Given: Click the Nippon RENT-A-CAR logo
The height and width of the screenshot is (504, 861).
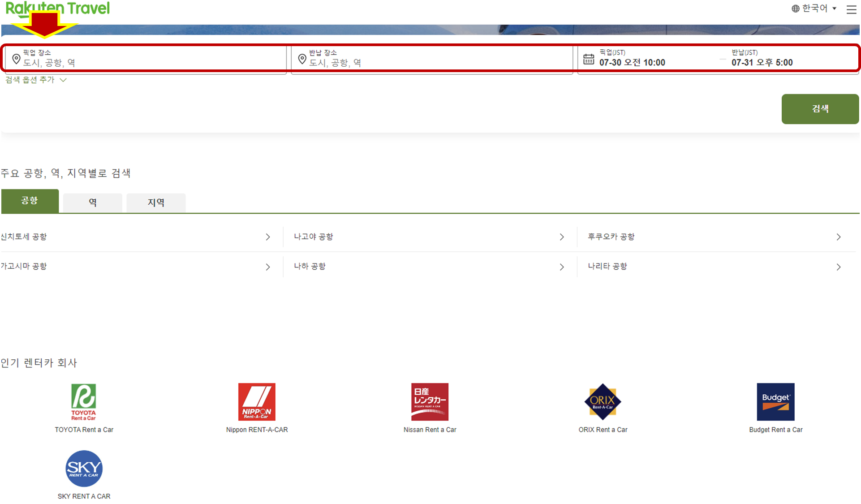Looking at the screenshot, I should 257,401.
